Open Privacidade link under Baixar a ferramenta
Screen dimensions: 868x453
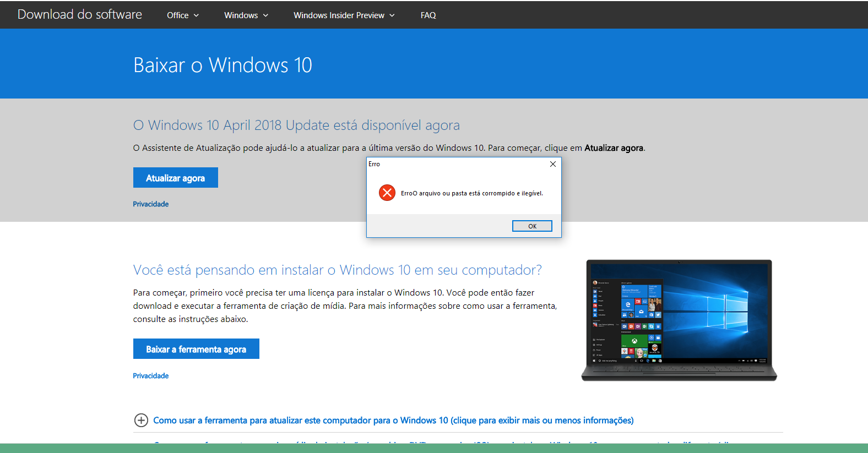coord(151,376)
